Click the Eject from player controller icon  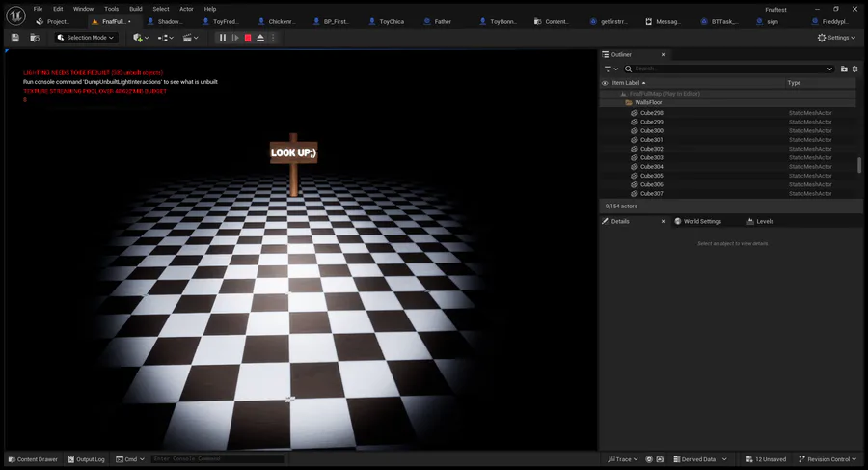click(260, 38)
